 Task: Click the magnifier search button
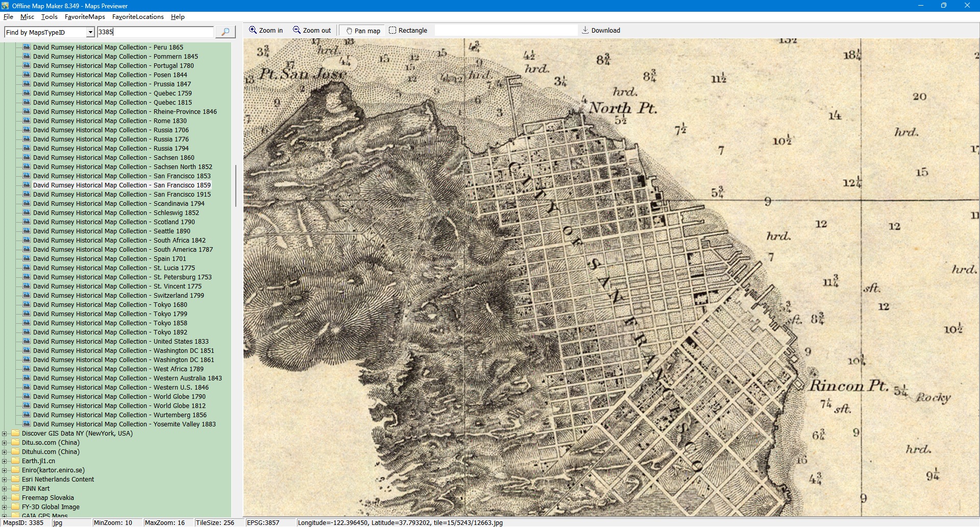225,32
